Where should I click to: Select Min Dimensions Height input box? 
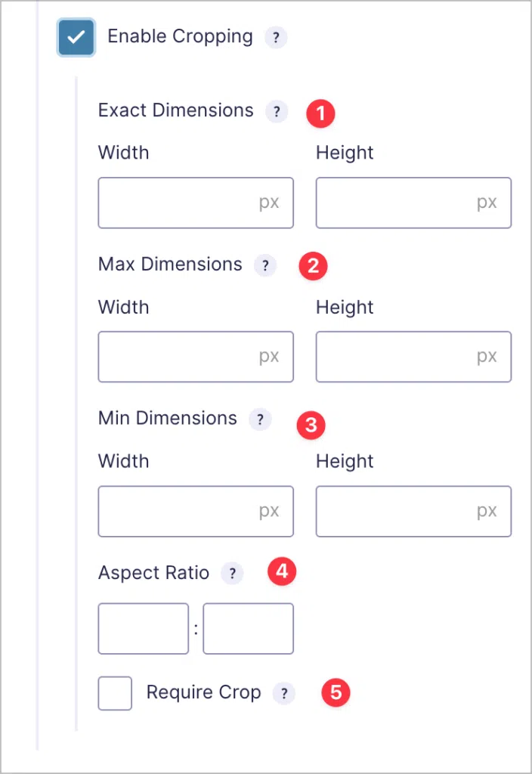(413, 511)
